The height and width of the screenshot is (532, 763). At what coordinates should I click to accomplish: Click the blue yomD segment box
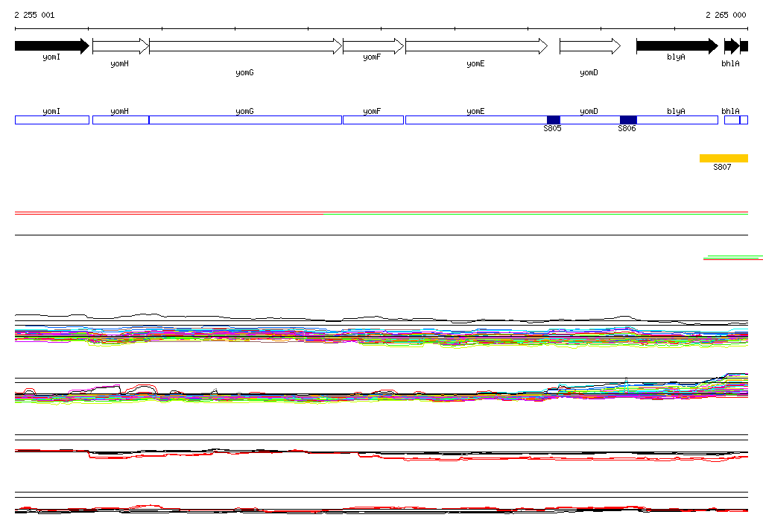(590, 120)
